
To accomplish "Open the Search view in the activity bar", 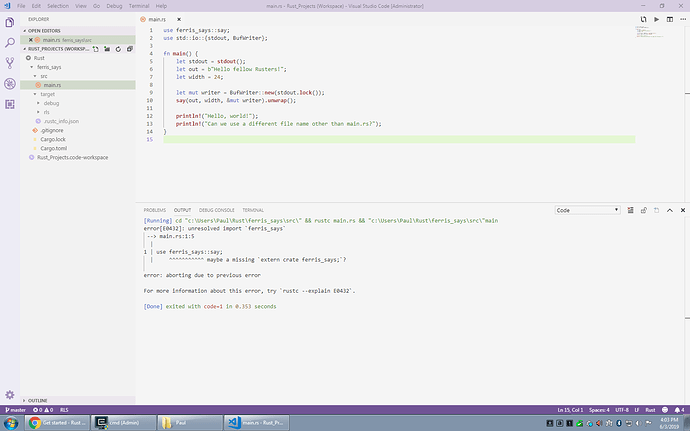I will point(10,43).
